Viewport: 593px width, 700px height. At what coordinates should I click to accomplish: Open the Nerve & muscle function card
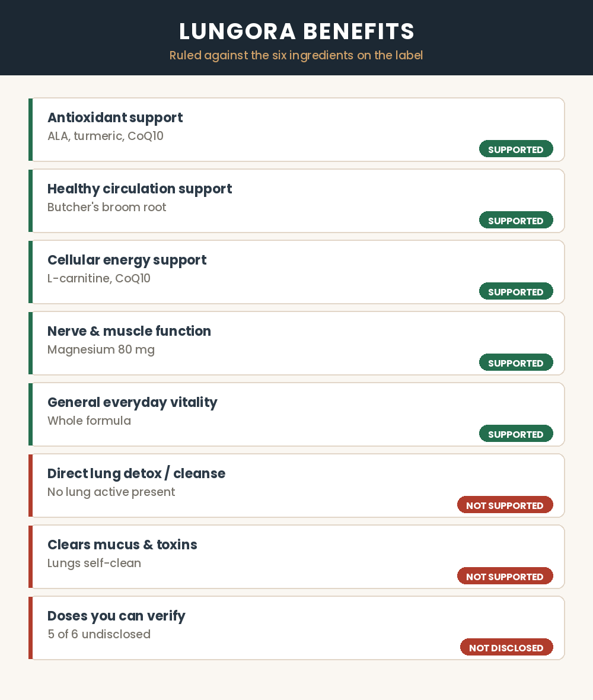coord(296,343)
